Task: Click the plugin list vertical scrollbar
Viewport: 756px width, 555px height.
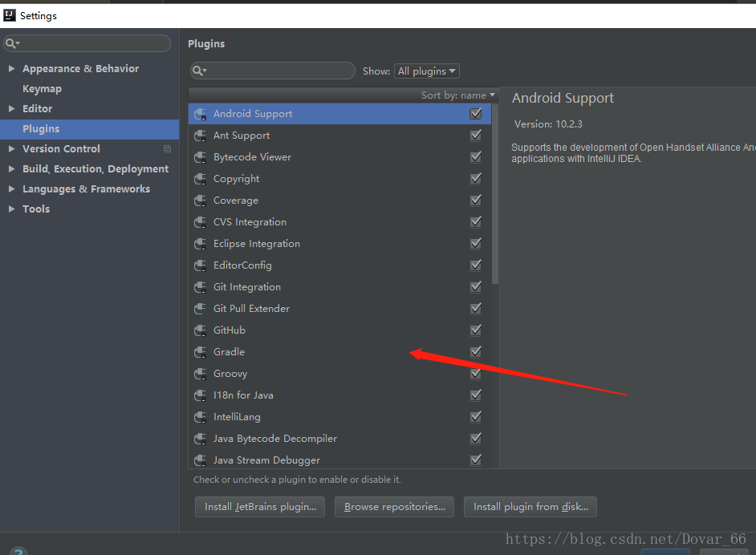Action: [x=494, y=194]
